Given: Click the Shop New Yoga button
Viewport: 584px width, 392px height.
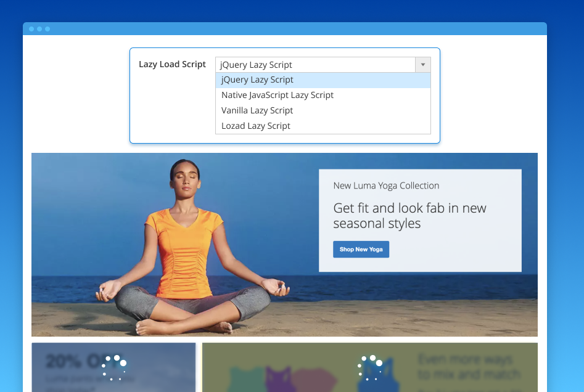Looking at the screenshot, I should tap(361, 250).
